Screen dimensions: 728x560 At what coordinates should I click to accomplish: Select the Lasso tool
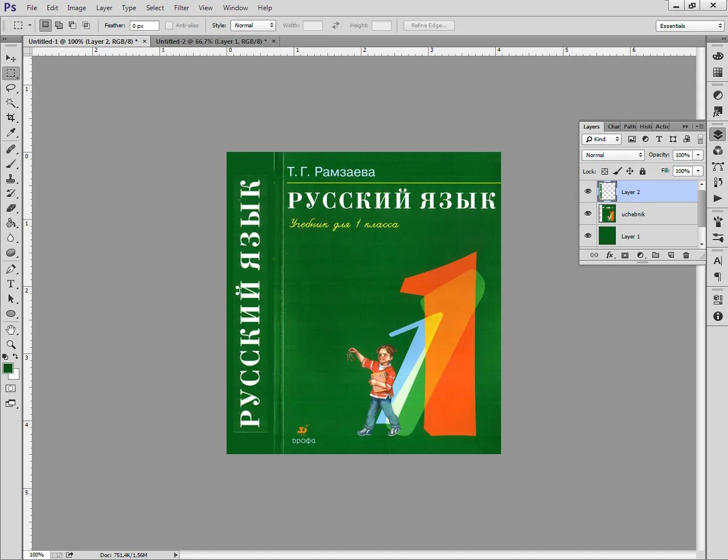click(11, 88)
